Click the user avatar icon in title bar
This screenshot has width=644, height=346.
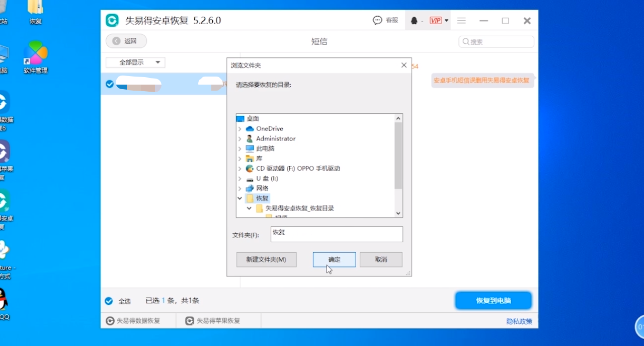click(x=414, y=21)
